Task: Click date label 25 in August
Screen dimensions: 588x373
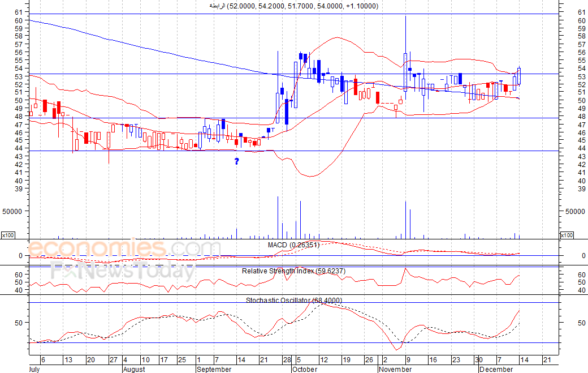Action: coord(182,360)
